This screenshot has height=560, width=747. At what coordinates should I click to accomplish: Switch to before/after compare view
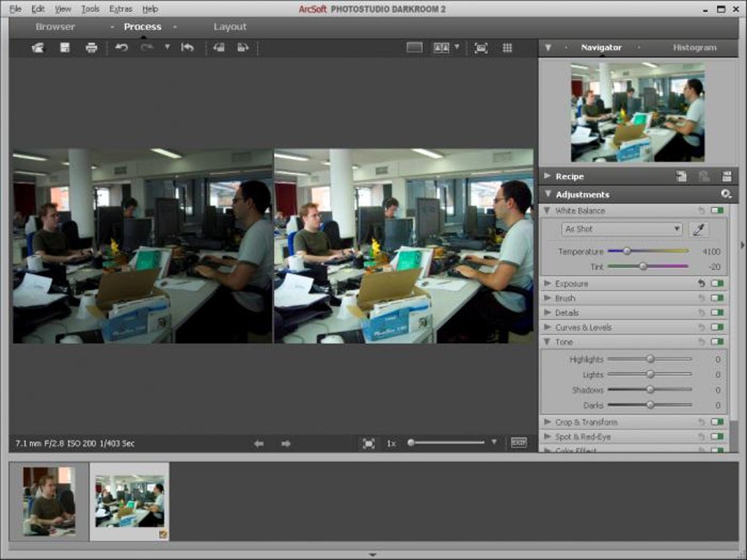pyautogui.click(x=441, y=48)
